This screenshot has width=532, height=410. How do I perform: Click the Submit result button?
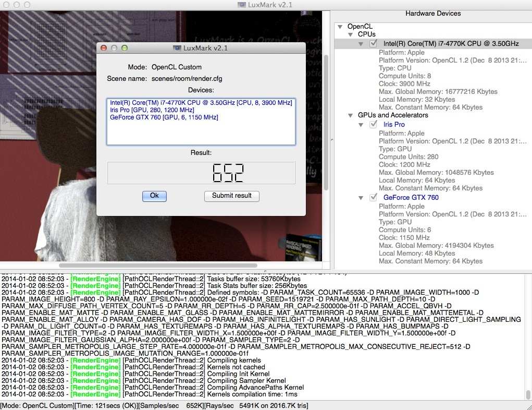click(x=232, y=196)
